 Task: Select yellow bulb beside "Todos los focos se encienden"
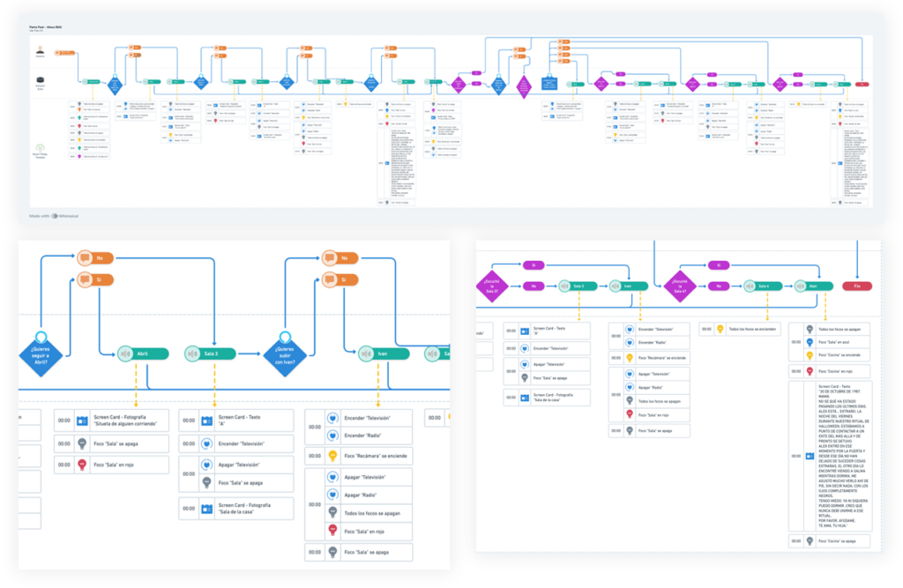pyautogui.click(x=718, y=329)
